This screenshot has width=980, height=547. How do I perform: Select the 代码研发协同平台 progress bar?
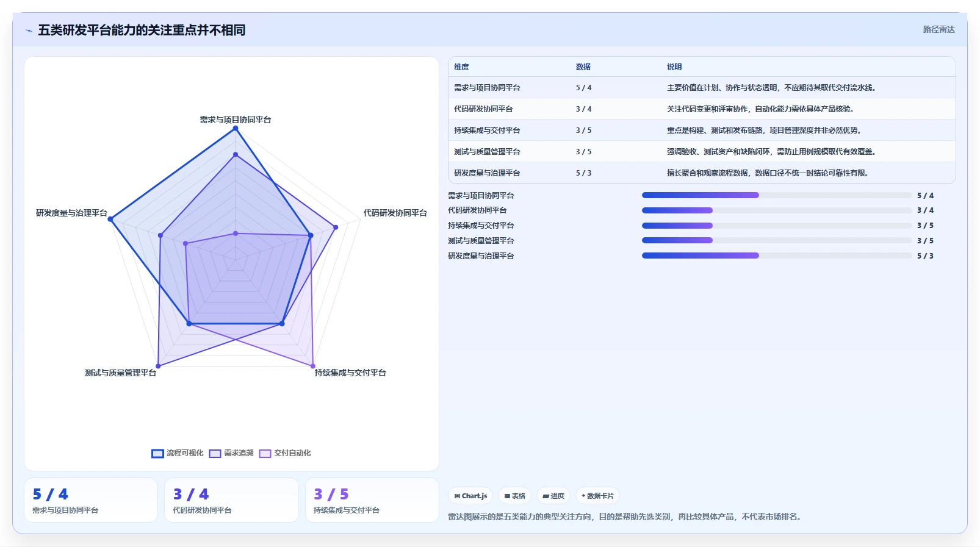coord(777,210)
